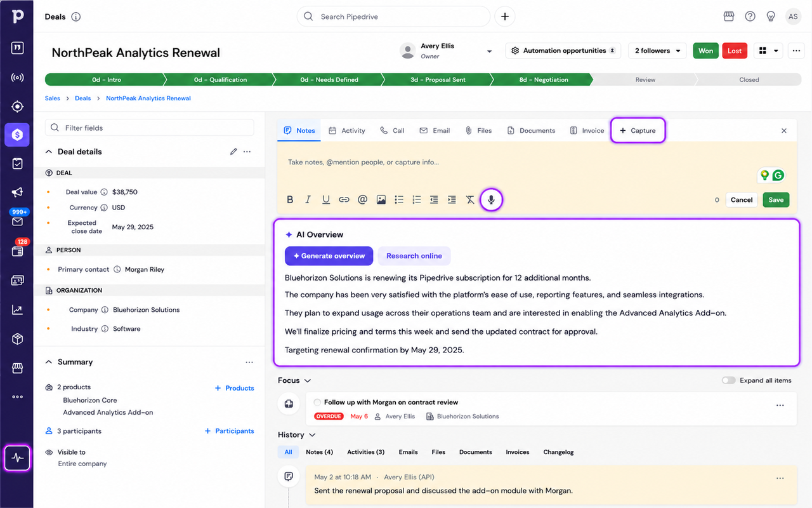
Task: Clear text formatting in note editor
Action: (x=470, y=199)
